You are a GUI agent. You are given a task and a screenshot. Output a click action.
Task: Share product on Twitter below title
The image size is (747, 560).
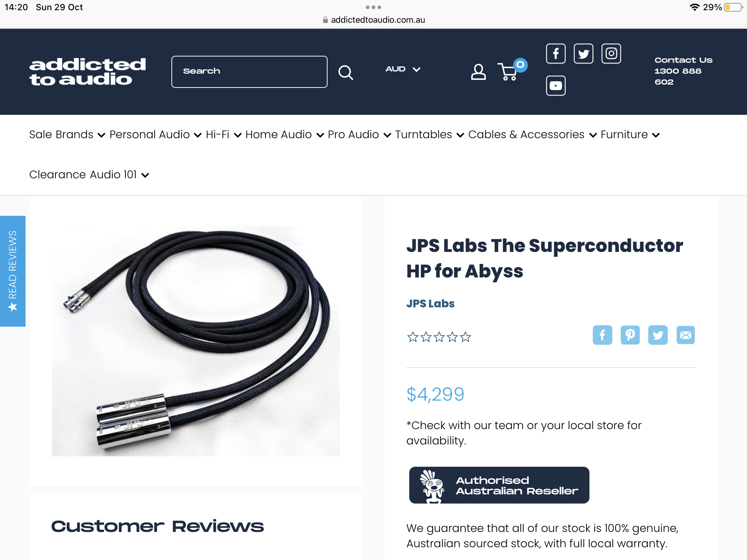658,335
